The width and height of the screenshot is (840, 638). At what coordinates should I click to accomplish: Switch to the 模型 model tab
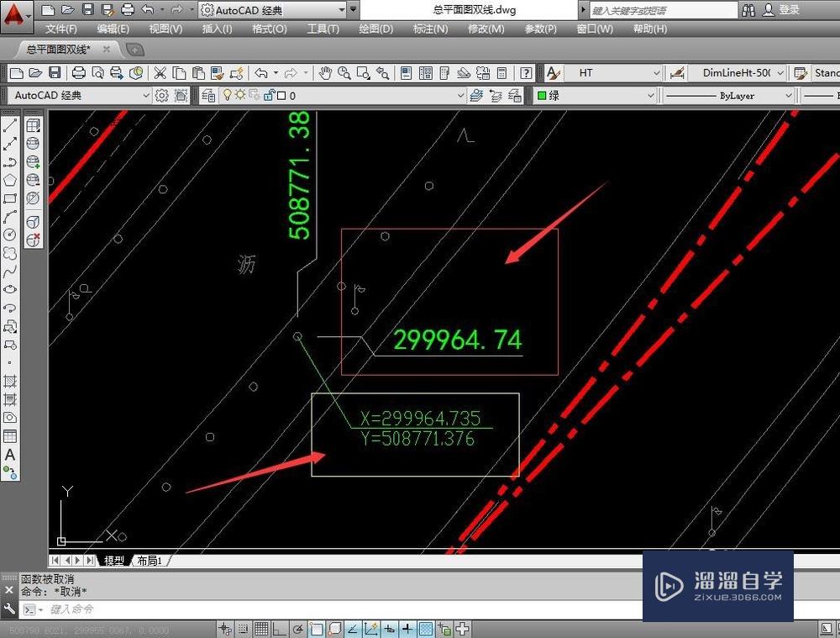[x=114, y=561]
